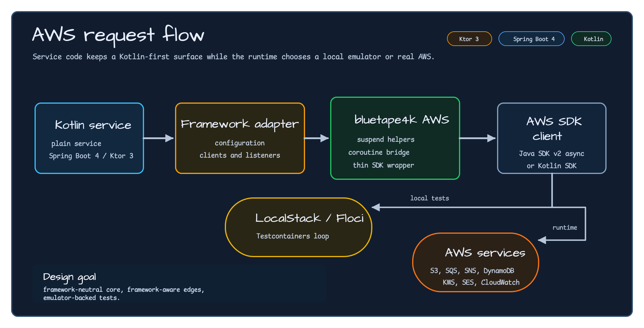This screenshot has width=644, height=328.
Task: Click the 'Testcontainers loop' text
Action: click(x=293, y=236)
